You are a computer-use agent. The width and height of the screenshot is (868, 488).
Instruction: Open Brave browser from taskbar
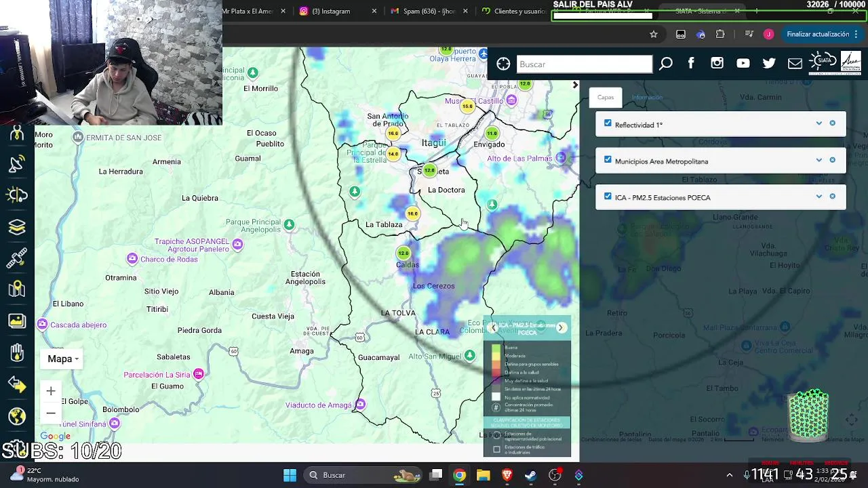click(x=507, y=475)
